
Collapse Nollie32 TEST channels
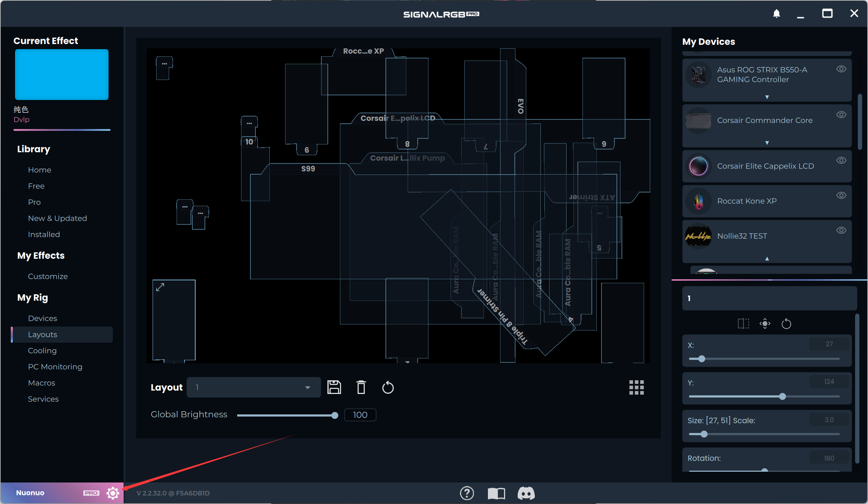tap(767, 258)
